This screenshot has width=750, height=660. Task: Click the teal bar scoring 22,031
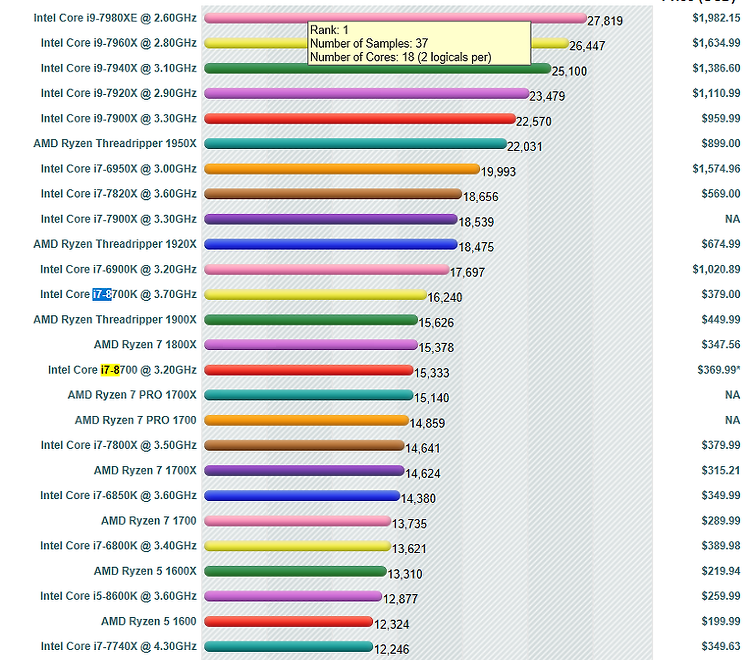point(355,143)
